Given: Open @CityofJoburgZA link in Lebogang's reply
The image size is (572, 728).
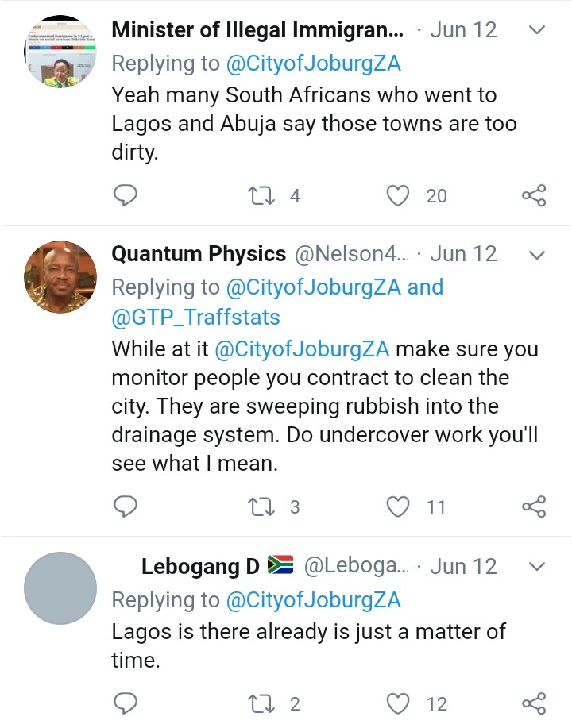Looking at the screenshot, I should pos(313,599).
